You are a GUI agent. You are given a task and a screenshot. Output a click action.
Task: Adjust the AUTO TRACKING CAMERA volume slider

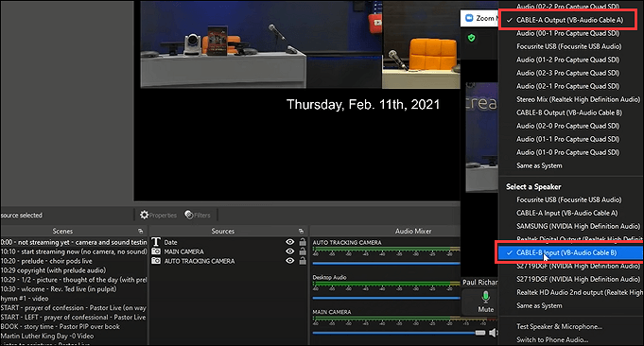click(x=386, y=264)
